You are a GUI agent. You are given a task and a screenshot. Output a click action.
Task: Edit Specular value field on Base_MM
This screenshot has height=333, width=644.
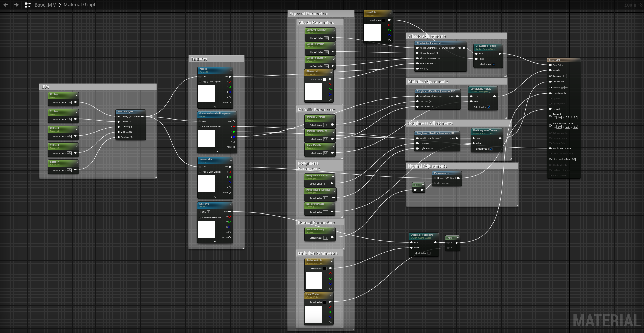565,76
